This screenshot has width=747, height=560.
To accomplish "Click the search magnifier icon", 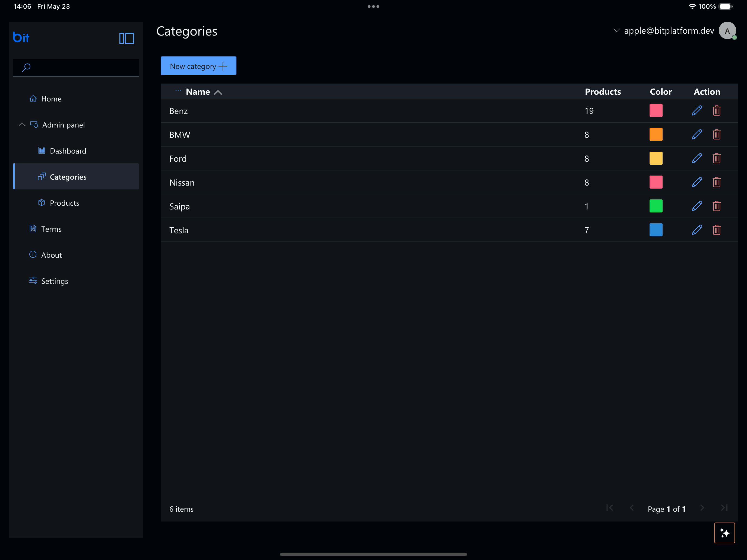I will (x=26, y=68).
